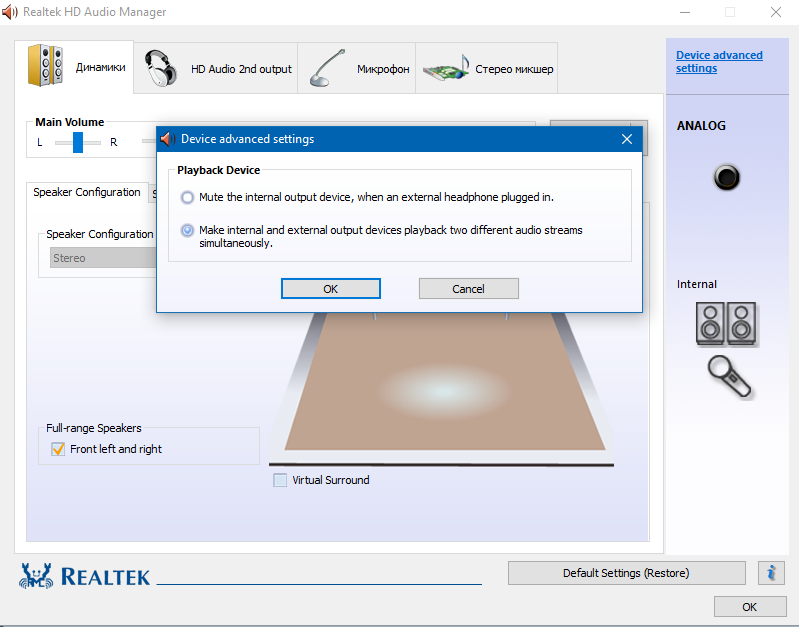Click the Main Volume balance slider thumb

click(78, 142)
